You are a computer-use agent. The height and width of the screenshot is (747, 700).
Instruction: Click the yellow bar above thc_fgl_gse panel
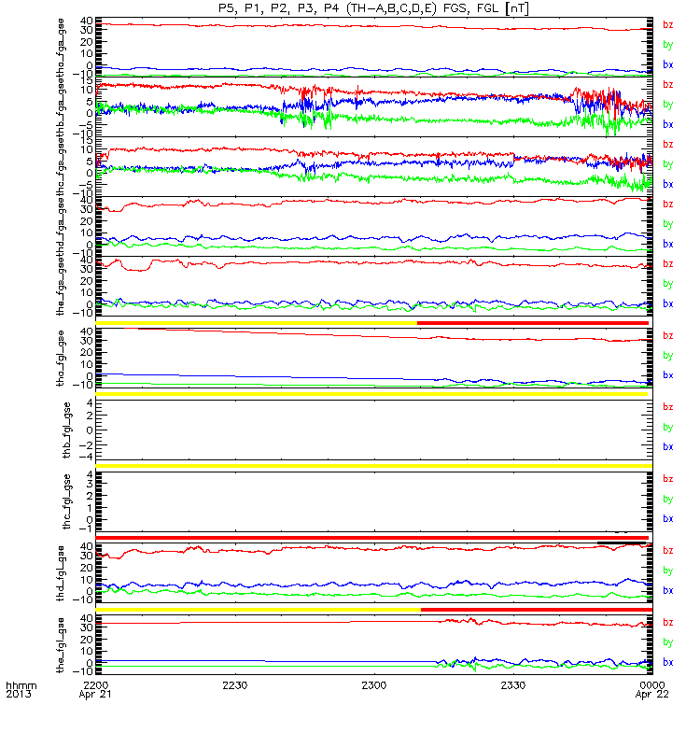tap(374, 466)
